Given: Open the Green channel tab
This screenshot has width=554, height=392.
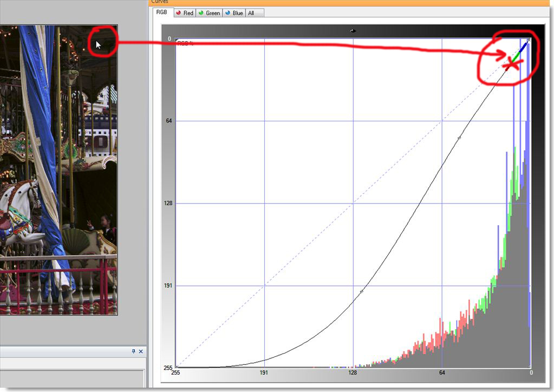Looking at the screenshot, I should tap(209, 12).
